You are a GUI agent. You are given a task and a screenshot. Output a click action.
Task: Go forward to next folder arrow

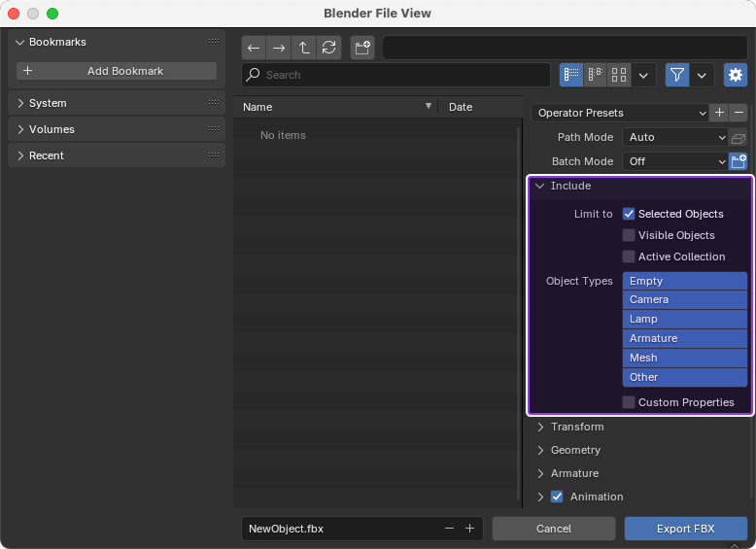coord(279,48)
